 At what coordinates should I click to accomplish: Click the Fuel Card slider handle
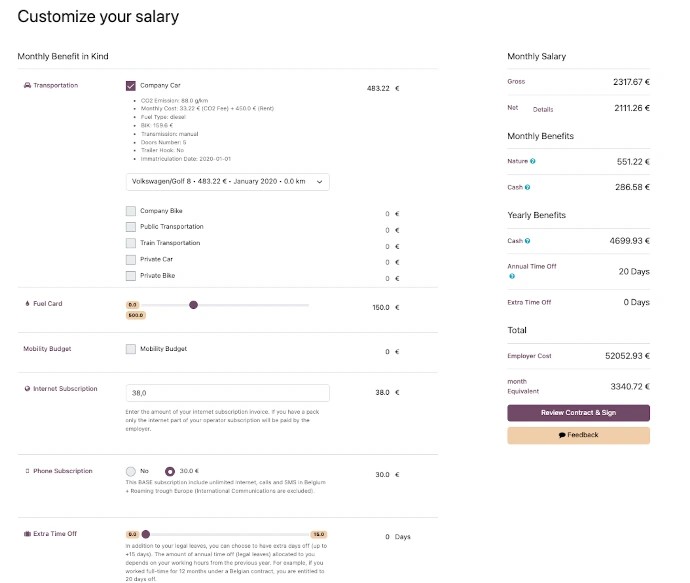193,305
